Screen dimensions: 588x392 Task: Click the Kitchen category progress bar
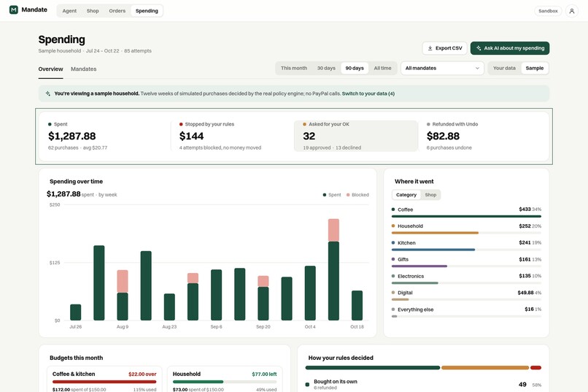[466, 250]
